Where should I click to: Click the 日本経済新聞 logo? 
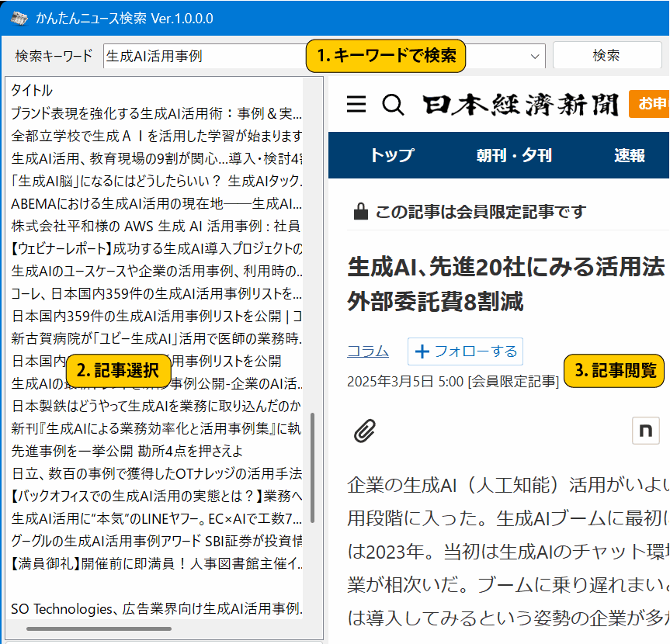pos(520,105)
